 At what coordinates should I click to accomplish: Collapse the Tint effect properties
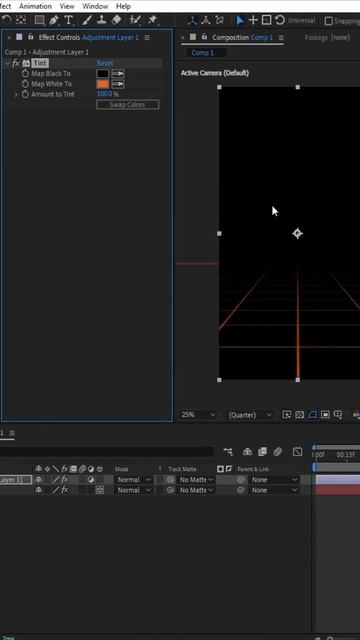click(x=7, y=63)
